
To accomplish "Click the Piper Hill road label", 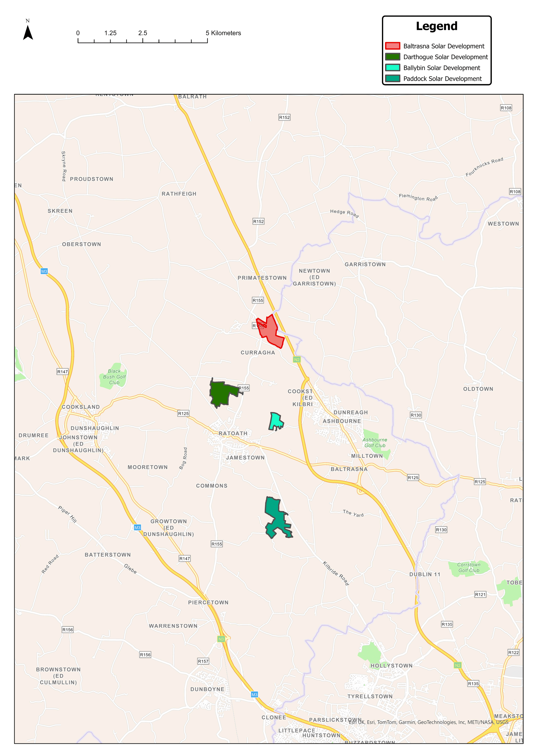I will tap(67, 515).
